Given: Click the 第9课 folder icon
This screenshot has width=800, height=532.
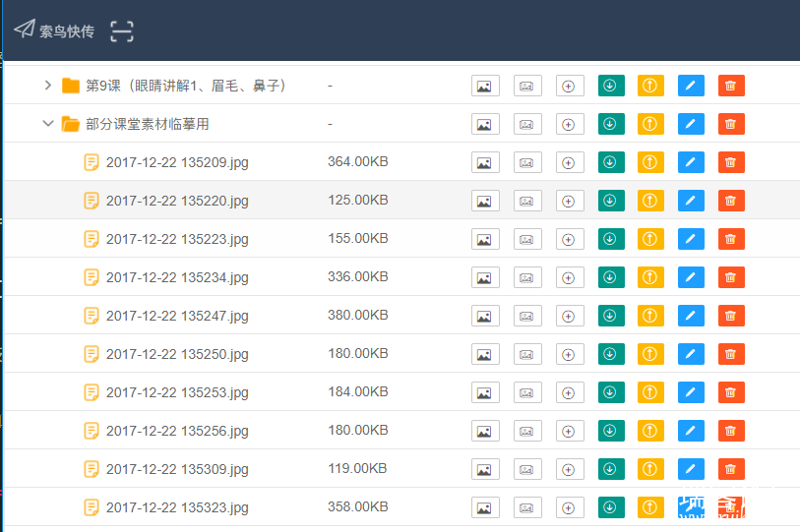Looking at the screenshot, I should click(71, 86).
